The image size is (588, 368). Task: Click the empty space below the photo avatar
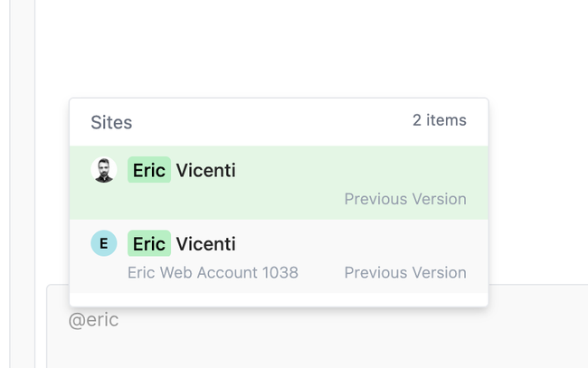(104, 201)
